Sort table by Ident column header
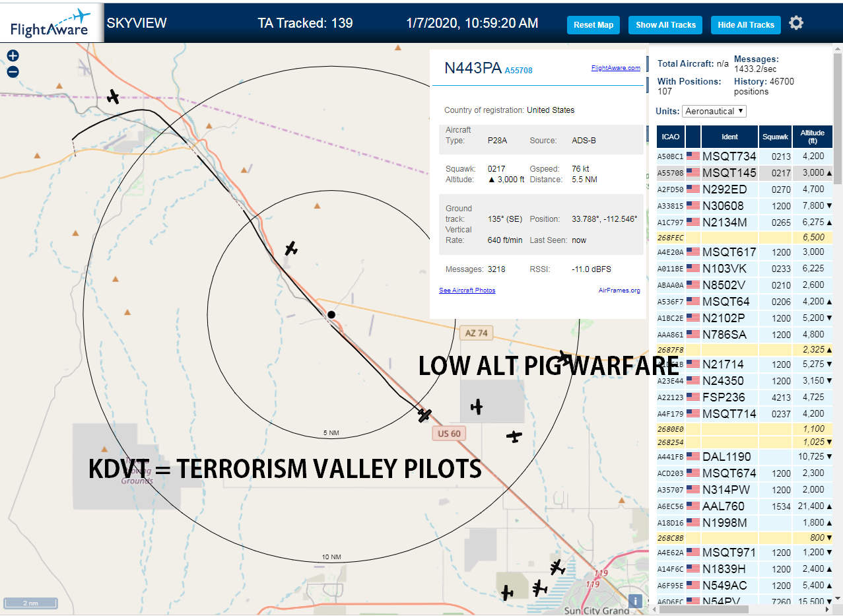Viewport: 843px width, 616px height. [x=729, y=137]
